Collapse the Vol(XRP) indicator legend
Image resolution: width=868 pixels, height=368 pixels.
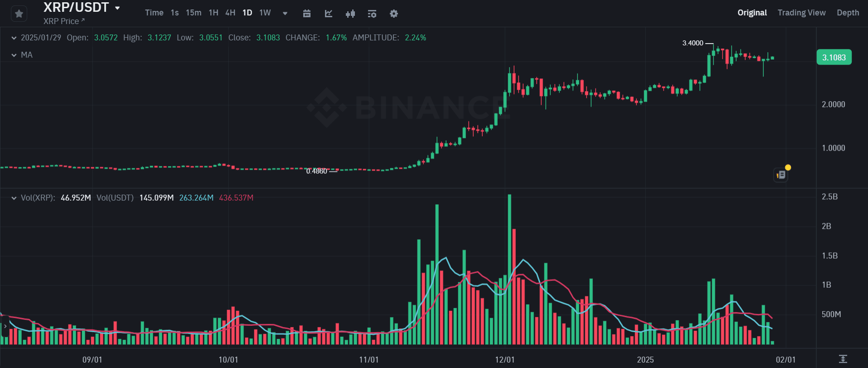coord(14,198)
